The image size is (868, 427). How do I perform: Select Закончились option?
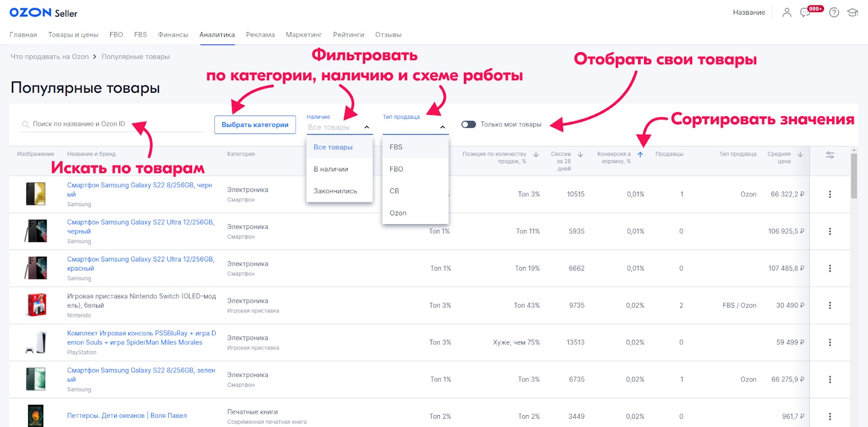click(x=340, y=191)
